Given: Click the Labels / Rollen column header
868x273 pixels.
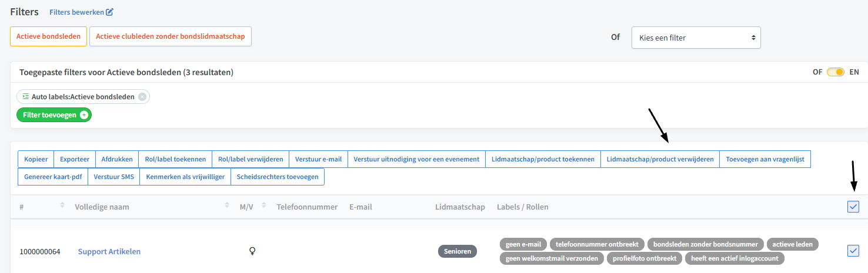Looking at the screenshot, I should (523, 207).
